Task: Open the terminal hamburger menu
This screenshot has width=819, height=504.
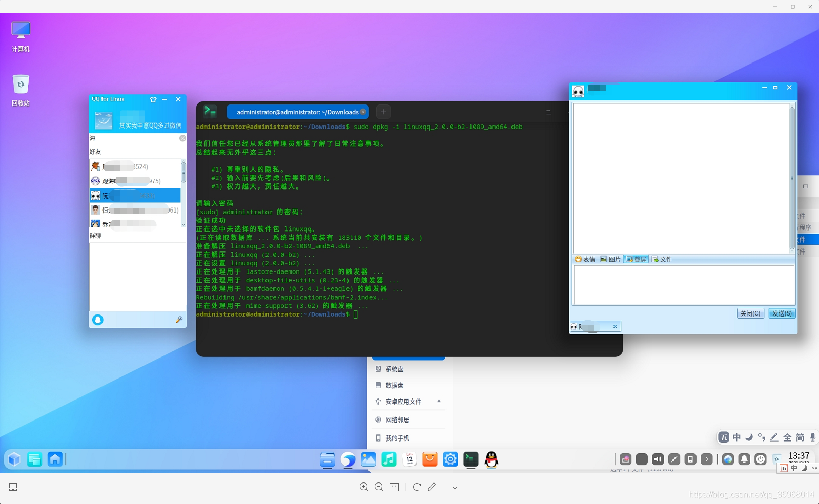Action: [x=548, y=112]
